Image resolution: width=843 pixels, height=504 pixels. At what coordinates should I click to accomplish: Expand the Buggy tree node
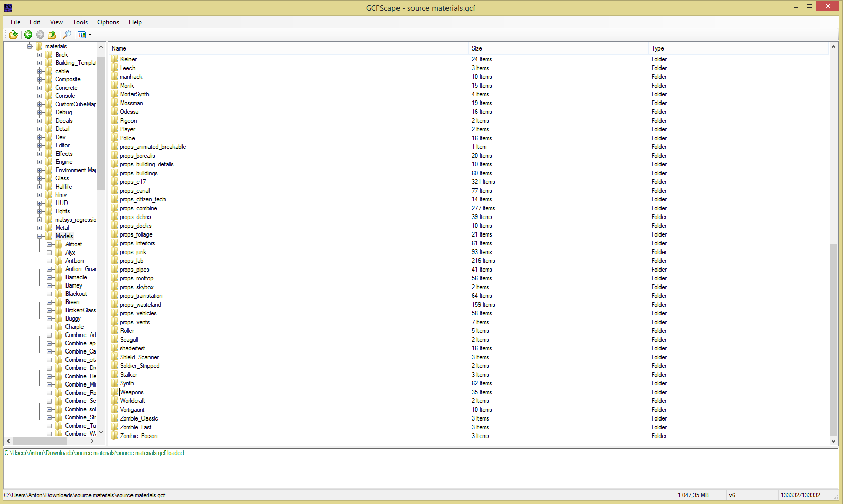(x=49, y=318)
